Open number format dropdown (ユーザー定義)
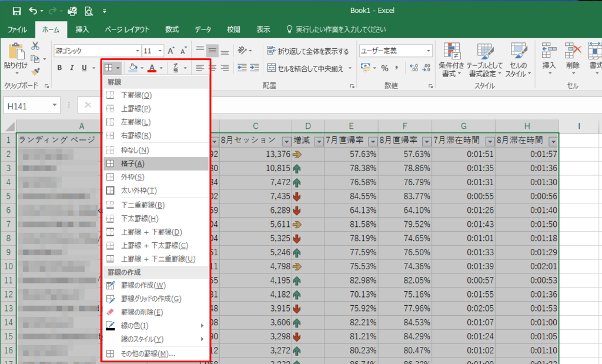 (x=429, y=51)
